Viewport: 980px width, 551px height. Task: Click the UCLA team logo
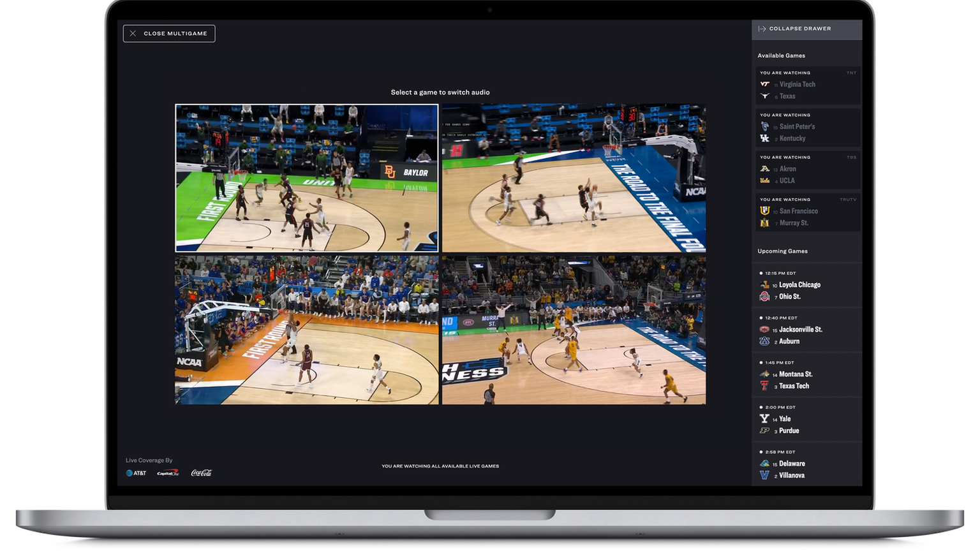(764, 180)
